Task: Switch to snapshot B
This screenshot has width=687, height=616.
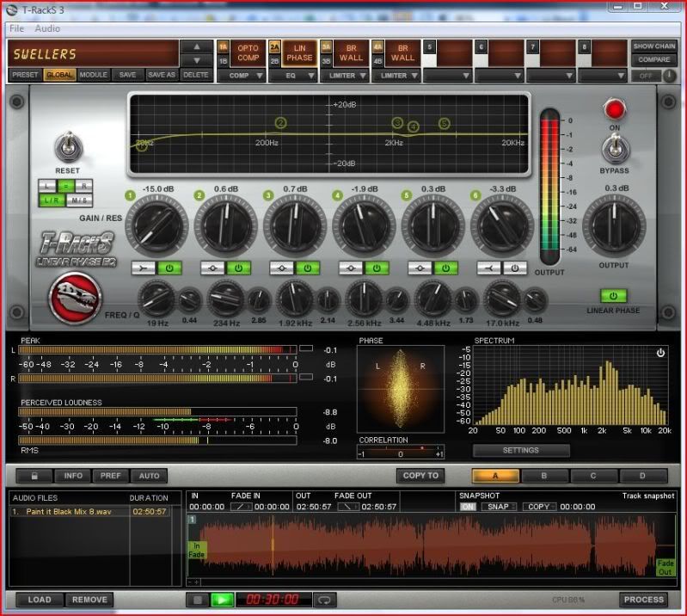Action: [x=543, y=476]
